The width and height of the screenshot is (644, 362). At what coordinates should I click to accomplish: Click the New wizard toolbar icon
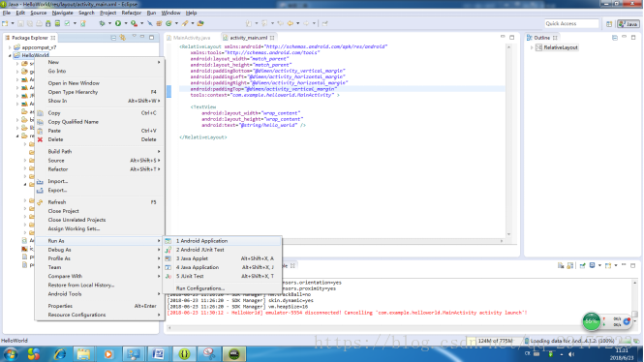point(5,24)
